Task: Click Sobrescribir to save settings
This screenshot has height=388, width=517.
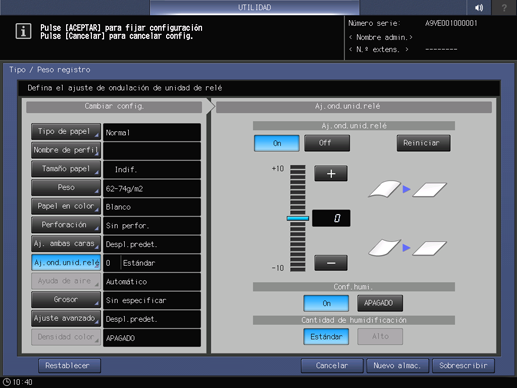Action: (463, 366)
